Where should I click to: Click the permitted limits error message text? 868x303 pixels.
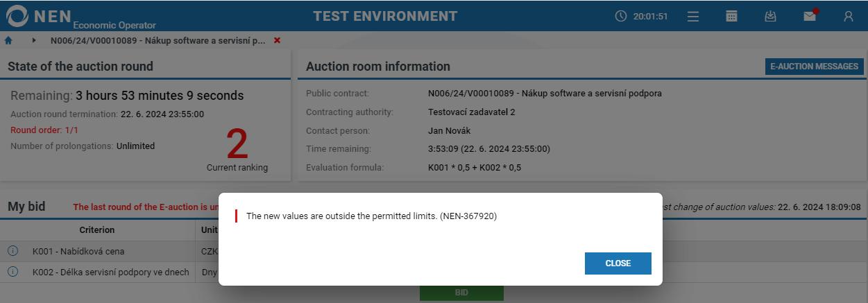coord(372,216)
